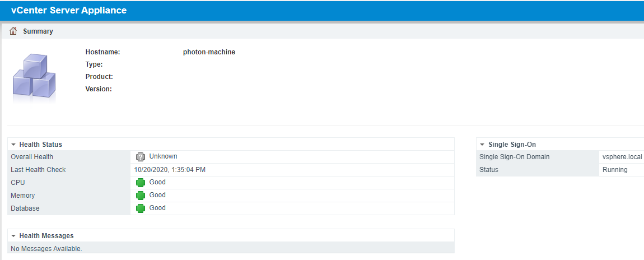Screen dimensions: 644x260
Task: Collapse the Health Messages panel
Action: [x=13, y=236]
